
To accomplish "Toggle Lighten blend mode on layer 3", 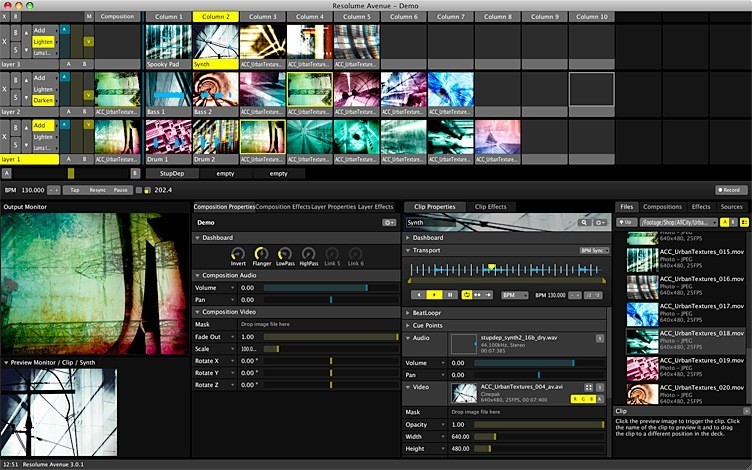I will click(44, 44).
